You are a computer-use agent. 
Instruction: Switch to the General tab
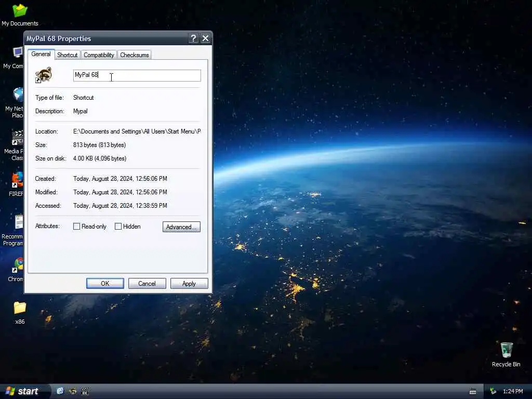pyautogui.click(x=41, y=54)
